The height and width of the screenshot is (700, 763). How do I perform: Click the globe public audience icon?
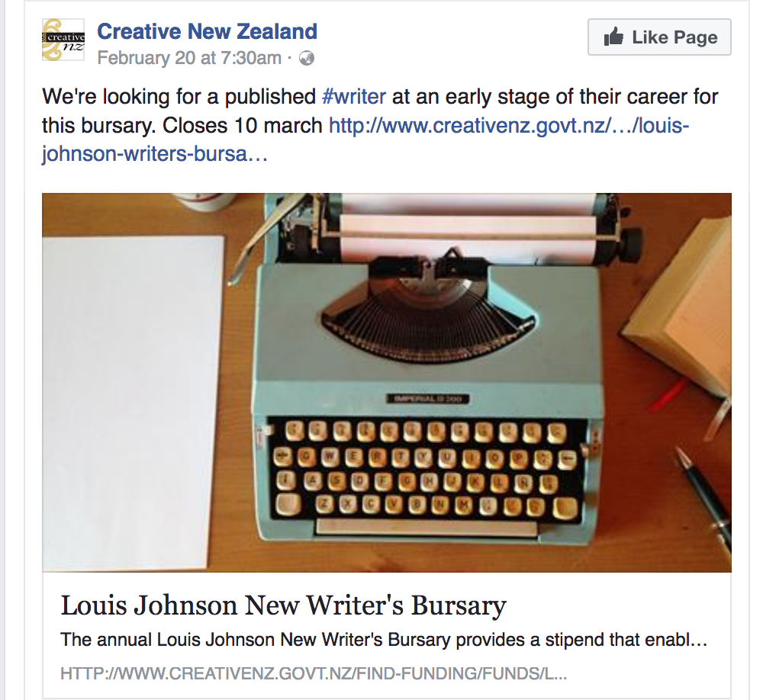click(307, 58)
